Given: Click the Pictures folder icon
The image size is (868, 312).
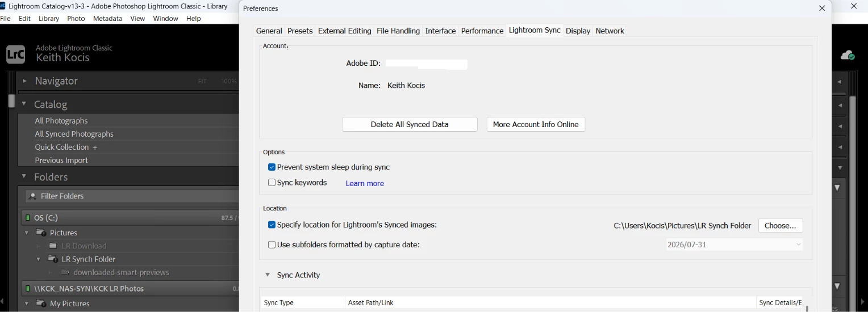Looking at the screenshot, I should 41,233.
